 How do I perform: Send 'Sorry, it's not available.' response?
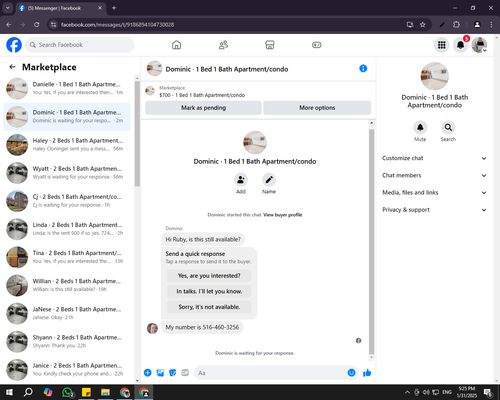tap(209, 307)
